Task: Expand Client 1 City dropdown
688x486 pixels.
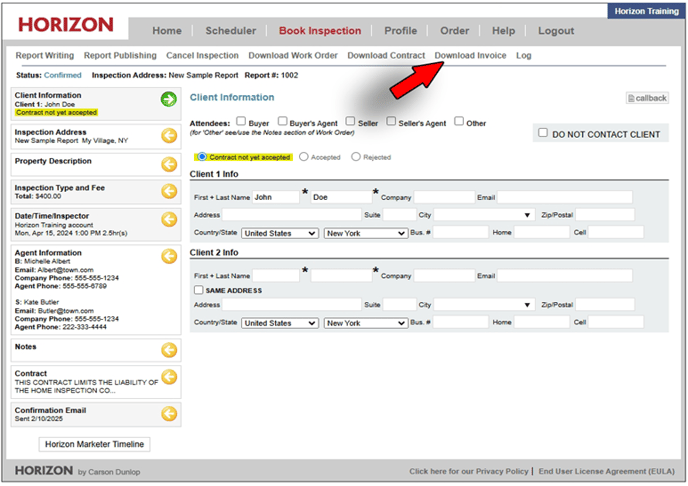Action: point(528,215)
